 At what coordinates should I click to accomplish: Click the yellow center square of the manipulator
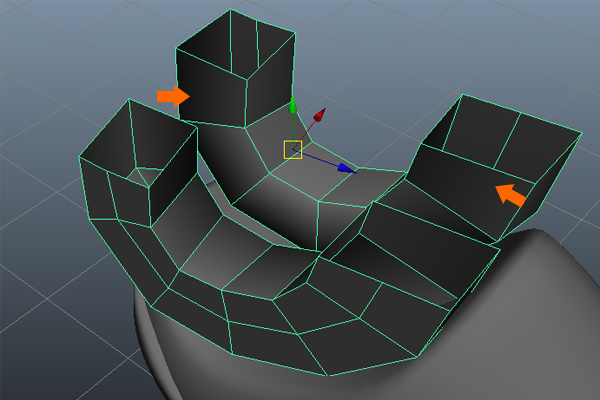[x=293, y=150]
